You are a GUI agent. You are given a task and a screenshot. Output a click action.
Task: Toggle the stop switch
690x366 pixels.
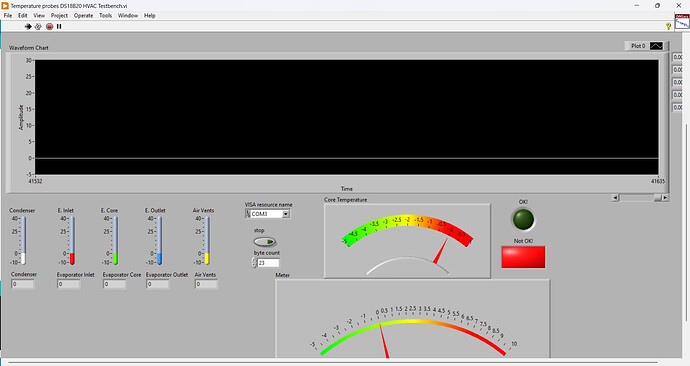(264, 242)
